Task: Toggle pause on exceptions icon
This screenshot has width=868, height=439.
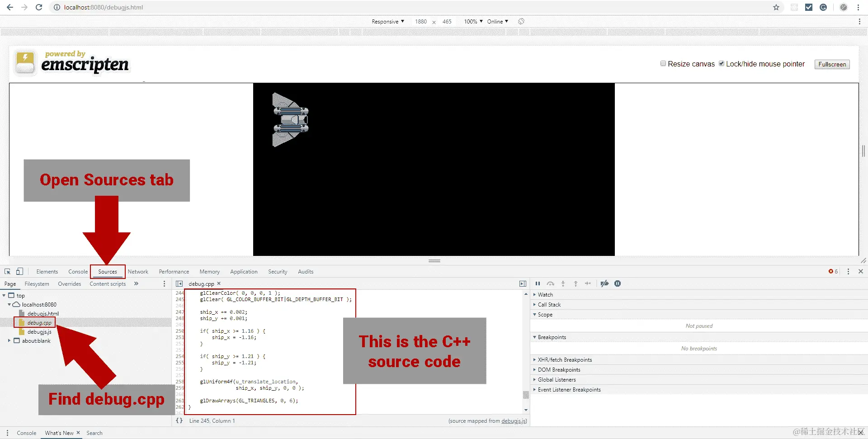Action: (618, 283)
